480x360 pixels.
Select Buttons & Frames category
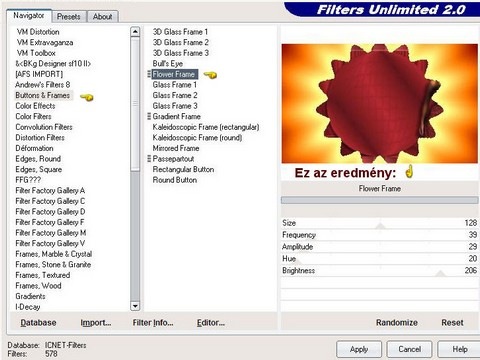pos(43,95)
